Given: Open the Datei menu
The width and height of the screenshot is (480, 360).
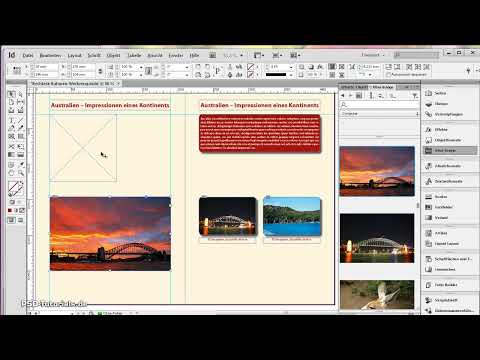Looking at the screenshot, I should point(28,55).
